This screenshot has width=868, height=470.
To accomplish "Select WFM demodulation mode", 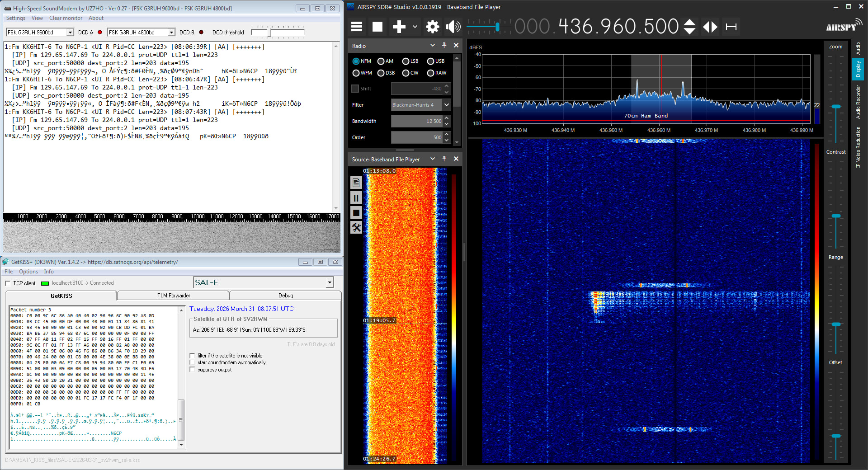I will click(x=356, y=73).
